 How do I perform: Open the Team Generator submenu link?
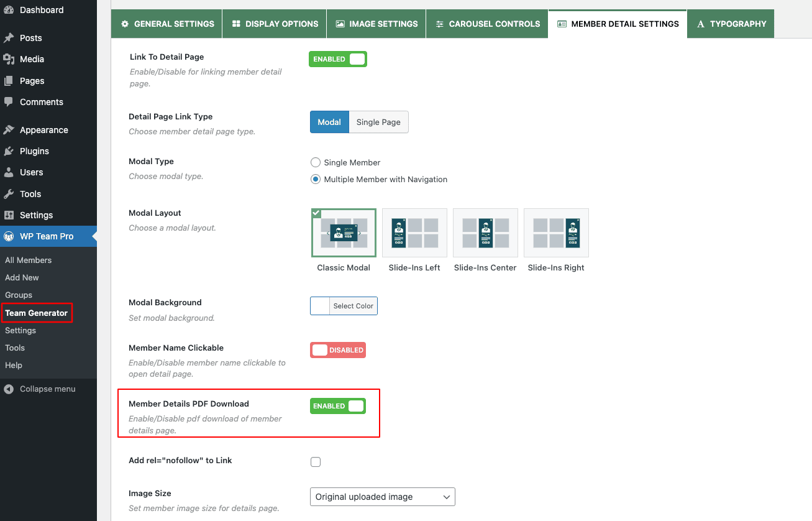click(36, 313)
